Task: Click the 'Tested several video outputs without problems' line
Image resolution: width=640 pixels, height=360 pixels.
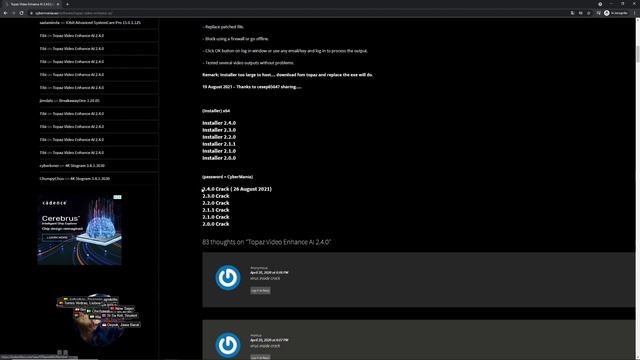Action: tap(248, 63)
